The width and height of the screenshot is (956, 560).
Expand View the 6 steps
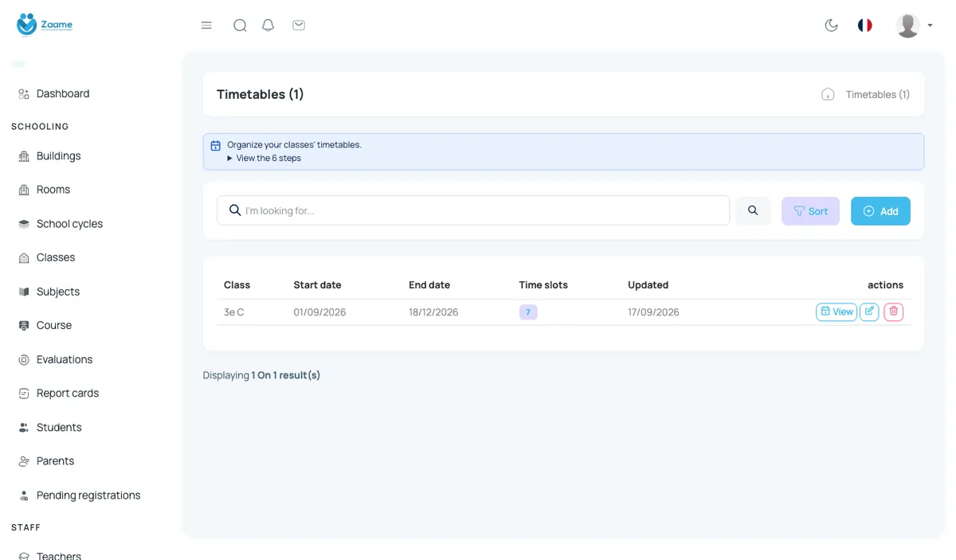[x=264, y=158]
